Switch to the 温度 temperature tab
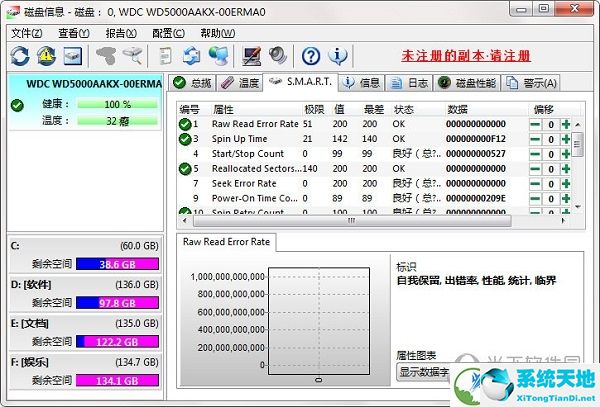Viewport: 600px width, 407px height. pyautogui.click(x=240, y=83)
